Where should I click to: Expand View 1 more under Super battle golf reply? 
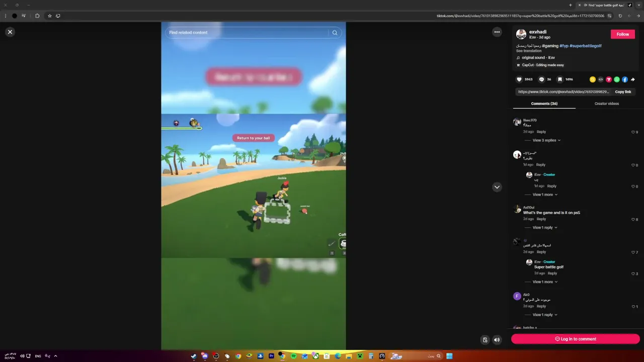tap(545, 282)
